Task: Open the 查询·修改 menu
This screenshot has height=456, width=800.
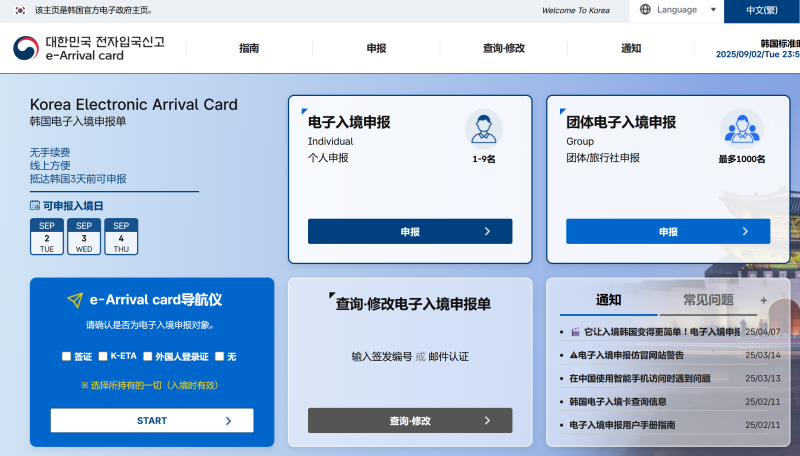Action: (504, 48)
